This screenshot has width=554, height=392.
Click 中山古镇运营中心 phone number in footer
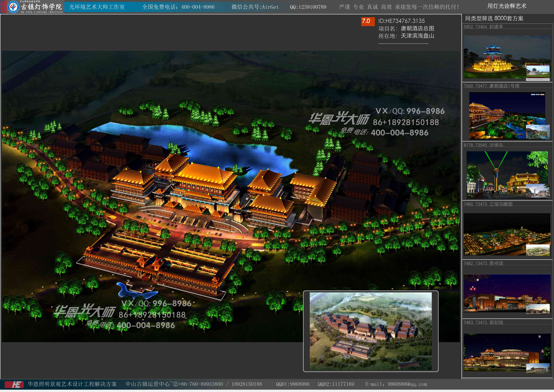click(x=194, y=384)
